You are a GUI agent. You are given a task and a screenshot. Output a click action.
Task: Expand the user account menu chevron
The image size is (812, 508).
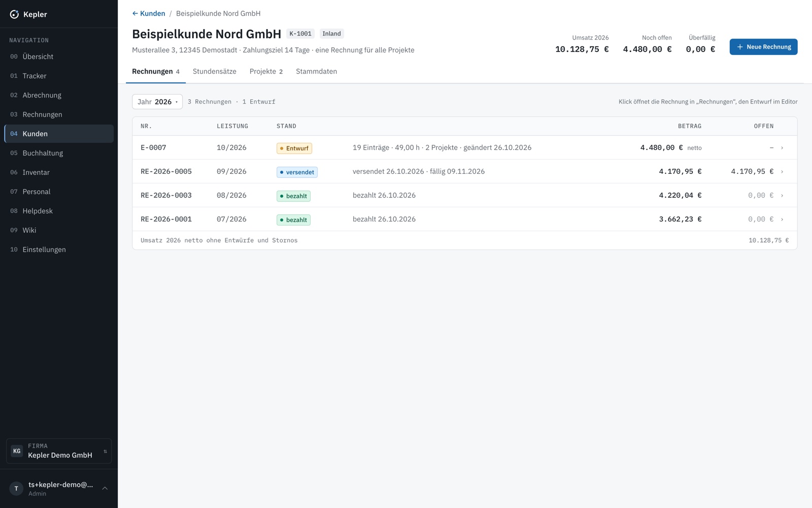click(105, 489)
